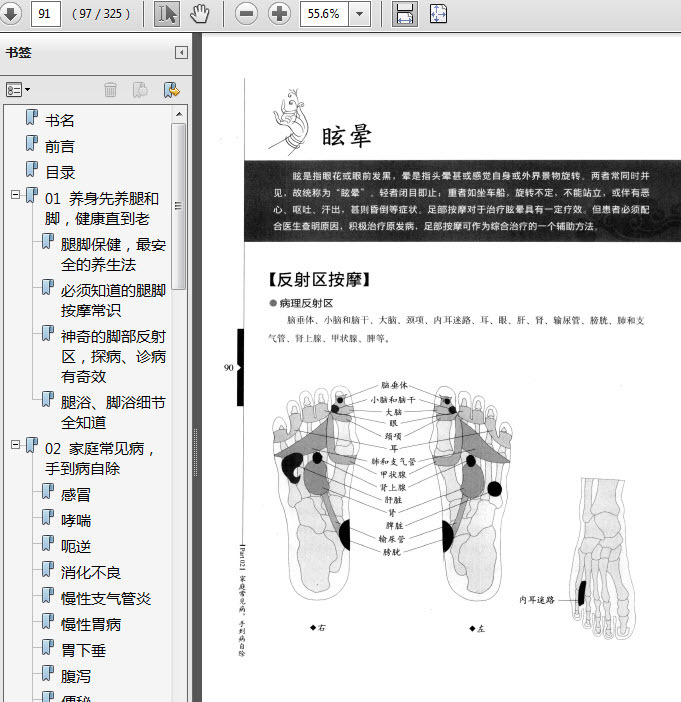Click the bookmarks panel scrollbar thumb
This screenshot has height=702, width=681.
pos(179,207)
